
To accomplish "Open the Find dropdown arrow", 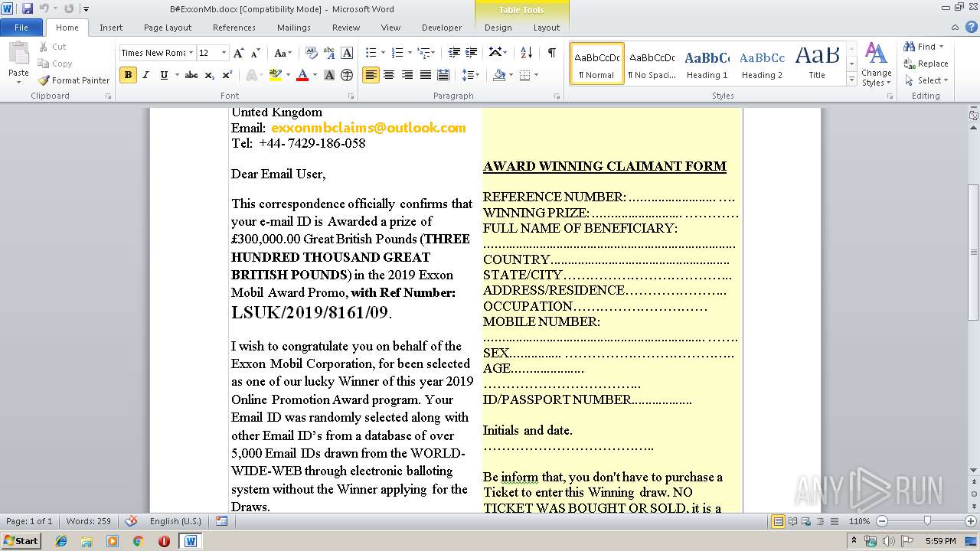I will point(941,47).
